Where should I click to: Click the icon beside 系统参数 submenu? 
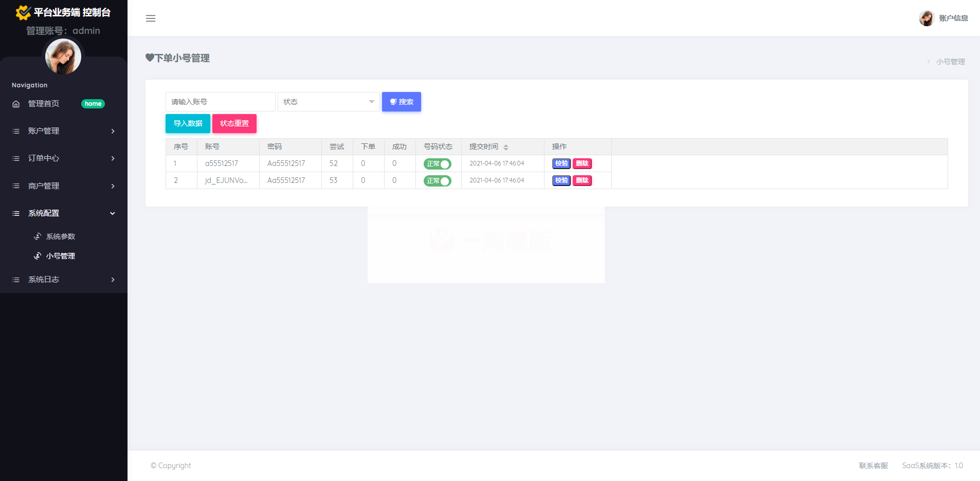38,236
